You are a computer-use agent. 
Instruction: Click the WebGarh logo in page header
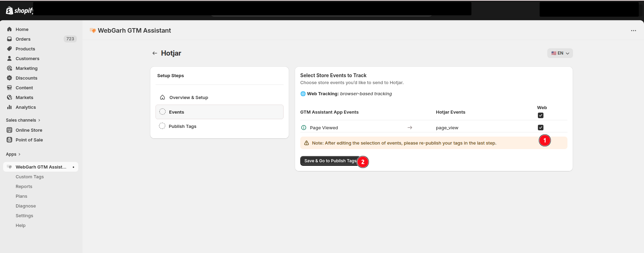(93, 31)
